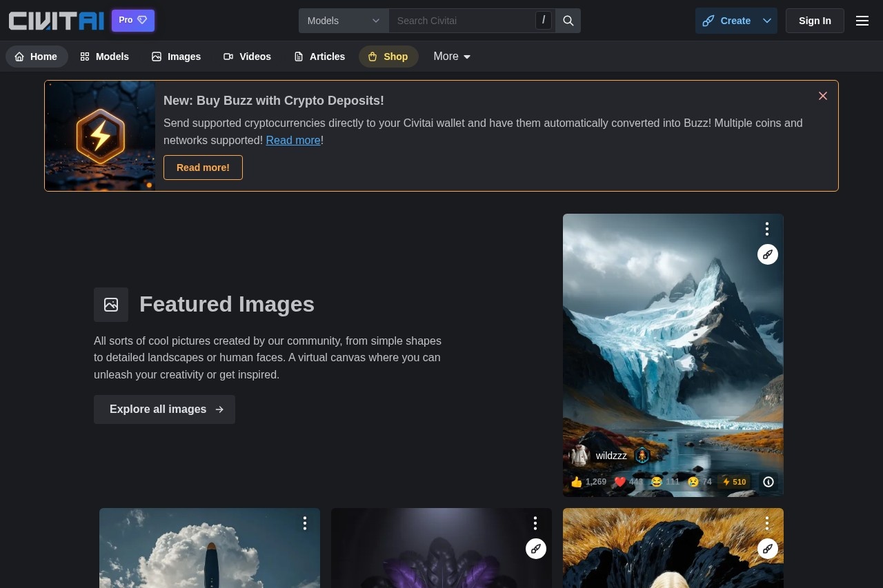883x588 pixels.
Task: Select the Models nav icon
Action: tap(86, 57)
